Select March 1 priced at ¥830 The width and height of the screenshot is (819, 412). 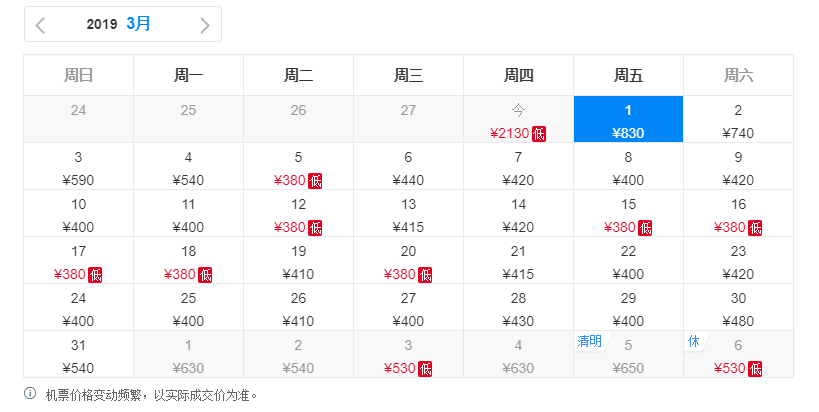[x=628, y=120]
